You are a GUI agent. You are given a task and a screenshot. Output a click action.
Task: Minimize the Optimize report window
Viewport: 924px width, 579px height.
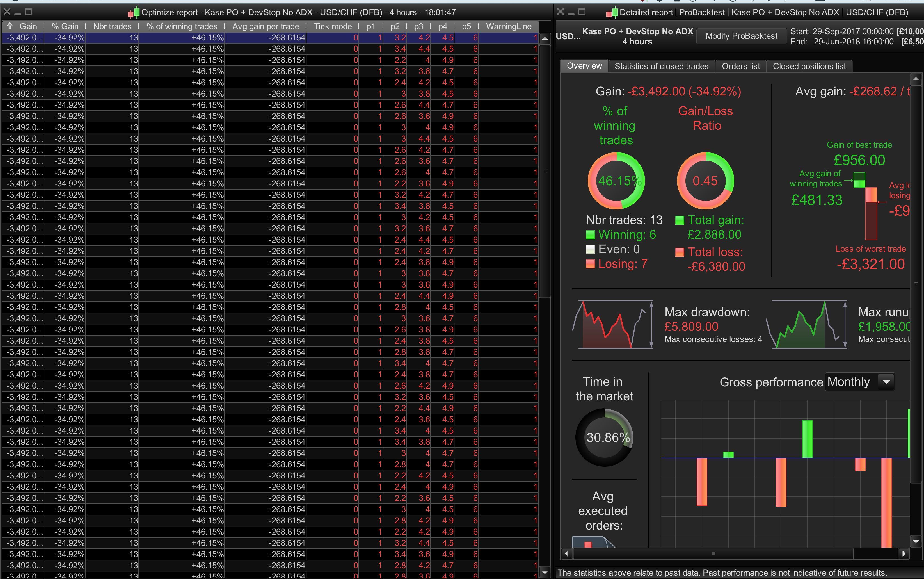point(18,13)
